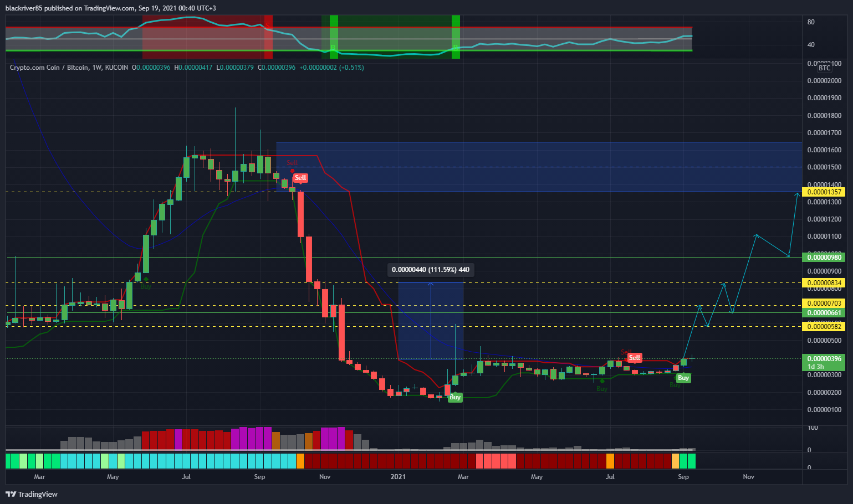Click the change value +0.00000002 (+0.51%)
853x504 pixels.
point(331,68)
